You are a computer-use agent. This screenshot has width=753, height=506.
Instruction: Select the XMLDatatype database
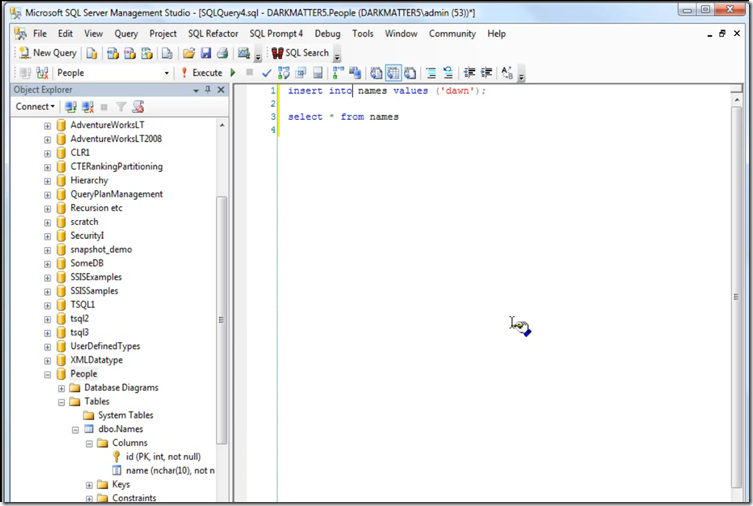pyautogui.click(x=97, y=360)
